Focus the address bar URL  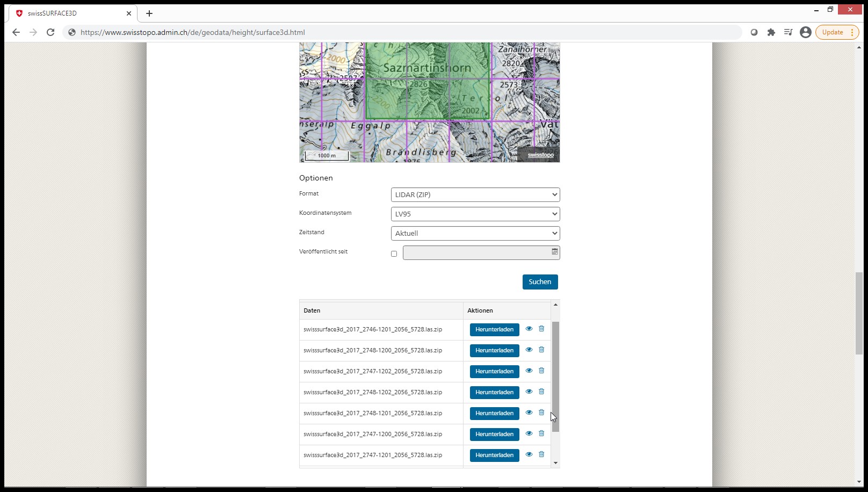coord(193,32)
